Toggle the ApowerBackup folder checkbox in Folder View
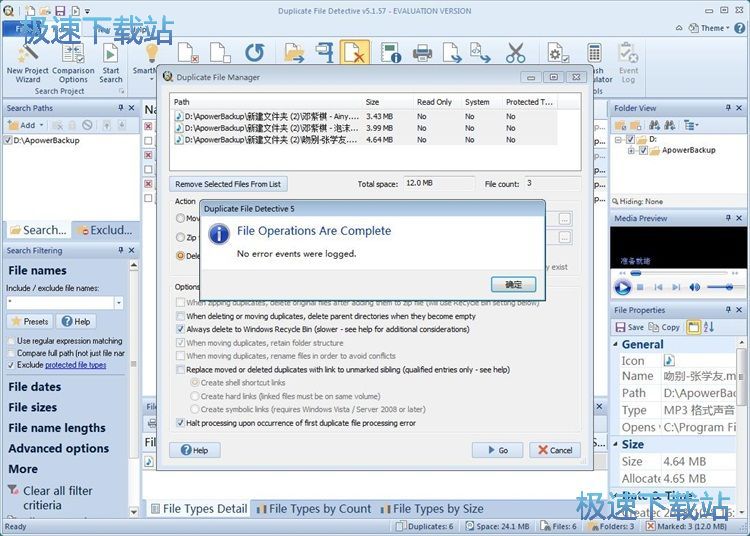The height and width of the screenshot is (536, 750). click(643, 150)
